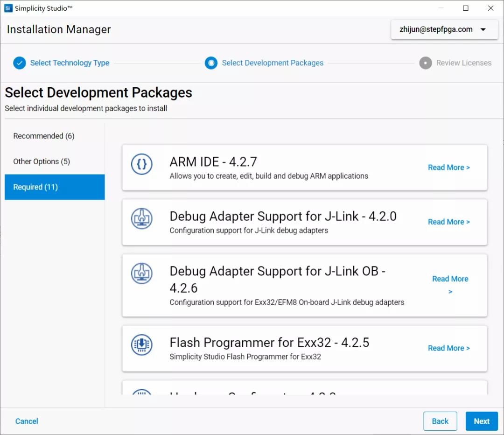Viewport: 504px width, 435px height.
Task: Click 'Simplicity Studio Flash Programmer for Exx32' description
Action: tap(245, 357)
